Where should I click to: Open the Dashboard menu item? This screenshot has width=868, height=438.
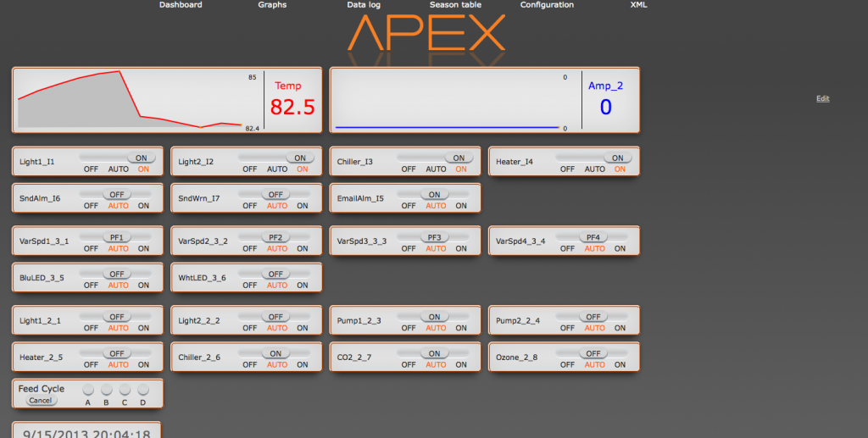point(181,5)
